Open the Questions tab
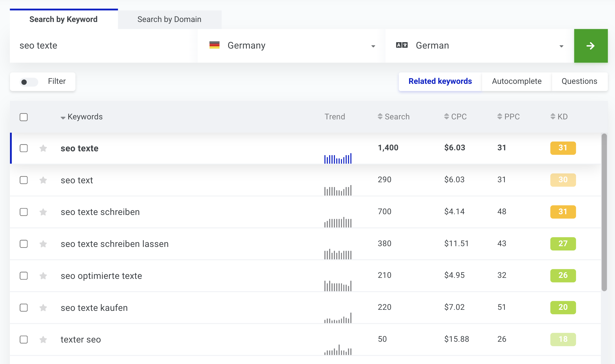The image size is (615, 364). point(579,81)
